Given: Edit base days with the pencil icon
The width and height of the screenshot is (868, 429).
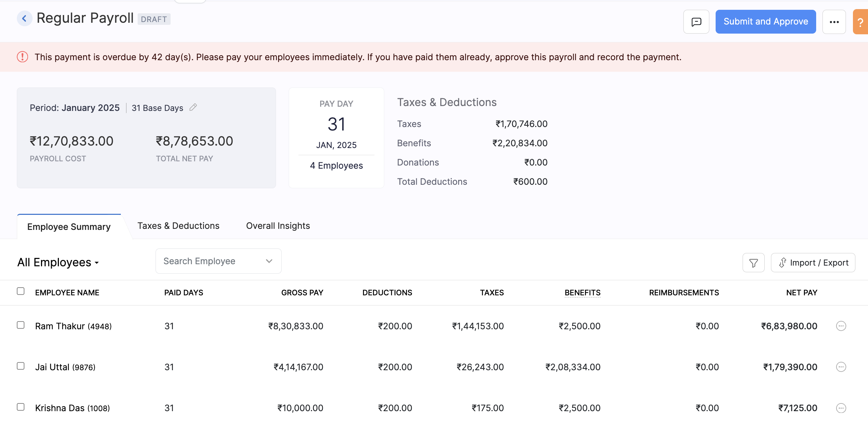Looking at the screenshot, I should pos(193,107).
